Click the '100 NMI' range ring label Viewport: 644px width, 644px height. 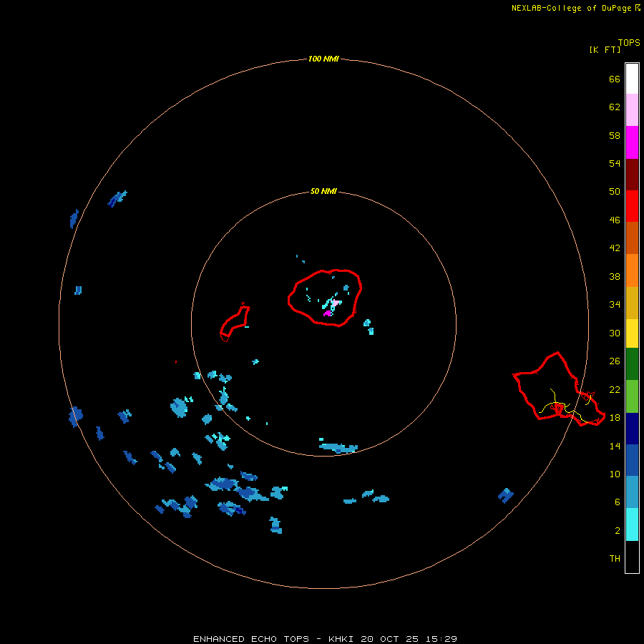pyautogui.click(x=323, y=59)
